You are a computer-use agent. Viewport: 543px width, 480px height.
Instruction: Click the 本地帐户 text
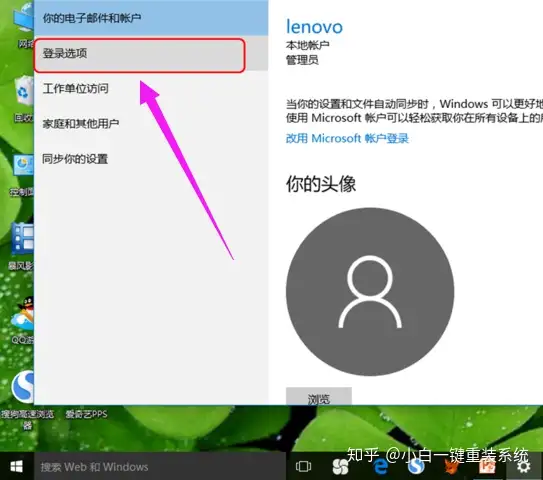308,45
